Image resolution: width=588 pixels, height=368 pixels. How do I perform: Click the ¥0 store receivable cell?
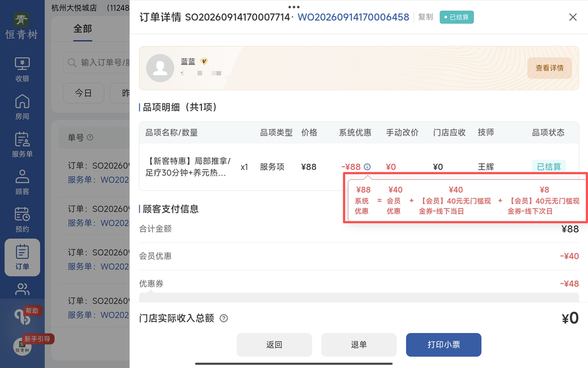[438, 167]
